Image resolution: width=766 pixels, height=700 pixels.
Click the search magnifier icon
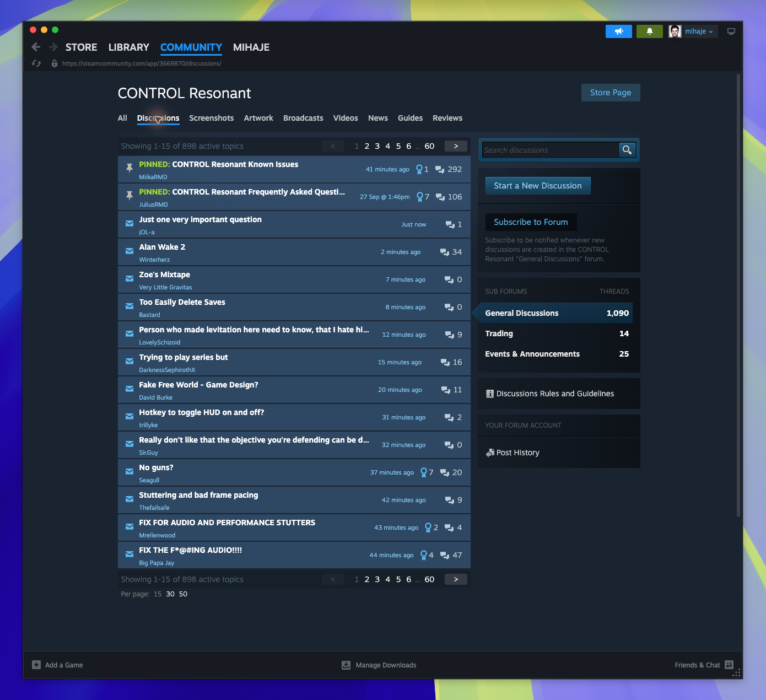click(627, 150)
